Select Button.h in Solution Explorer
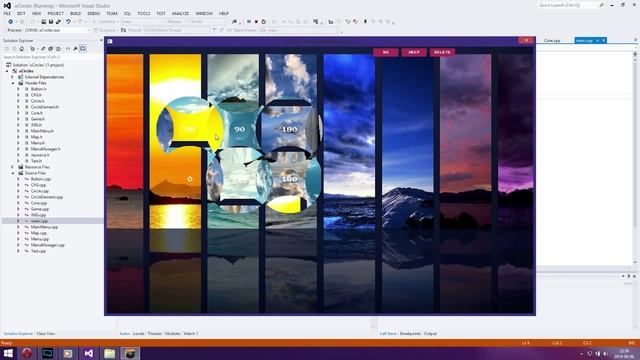This screenshot has height=360, width=640. [38, 89]
